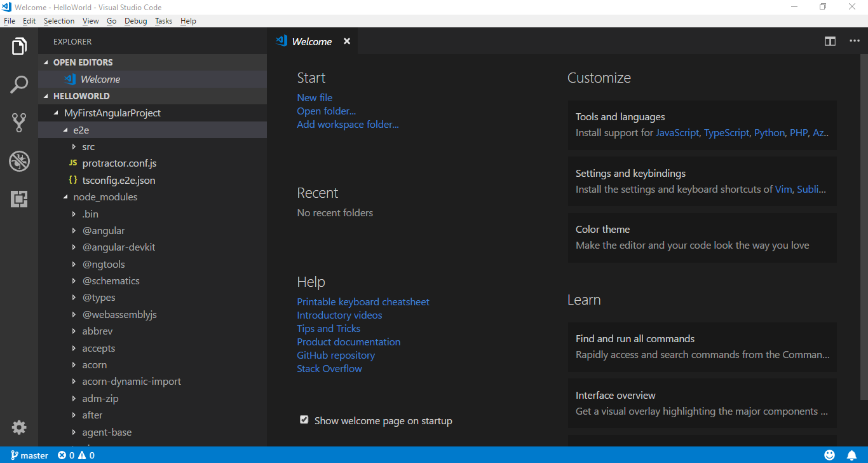Viewport: 868px width, 463px height.
Task: Close the Welcome tab
Action: (x=347, y=41)
